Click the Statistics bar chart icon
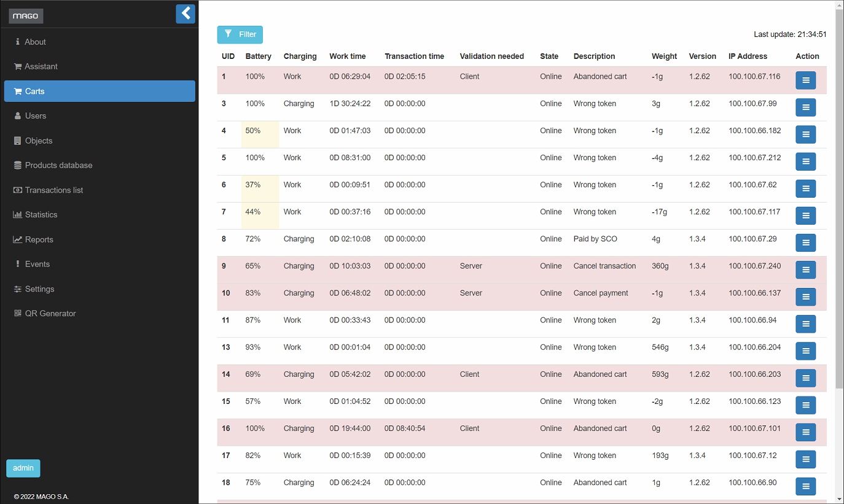844x504 pixels. 18,215
